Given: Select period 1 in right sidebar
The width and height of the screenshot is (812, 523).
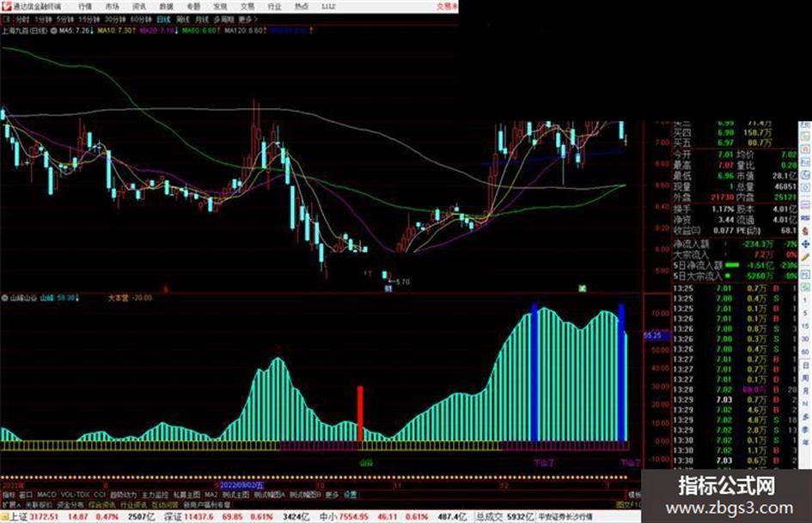Looking at the screenshot, I should 805,301.
